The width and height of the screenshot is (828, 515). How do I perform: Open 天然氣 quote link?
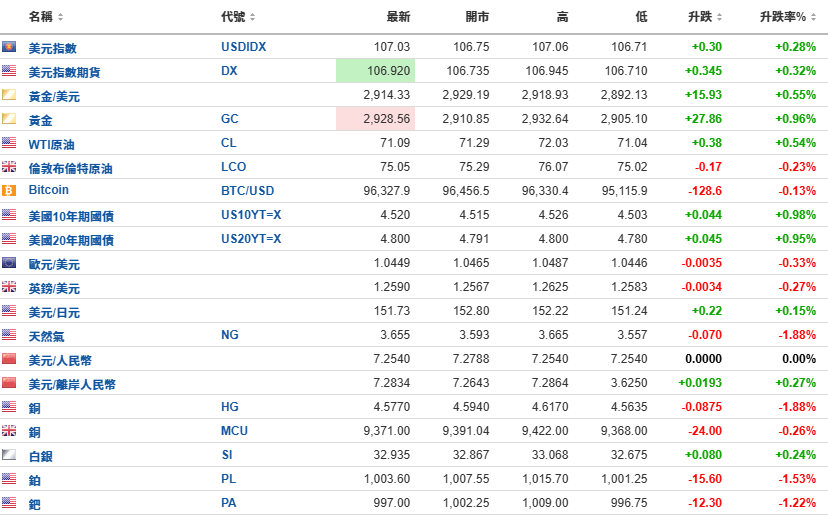point(46,336)
